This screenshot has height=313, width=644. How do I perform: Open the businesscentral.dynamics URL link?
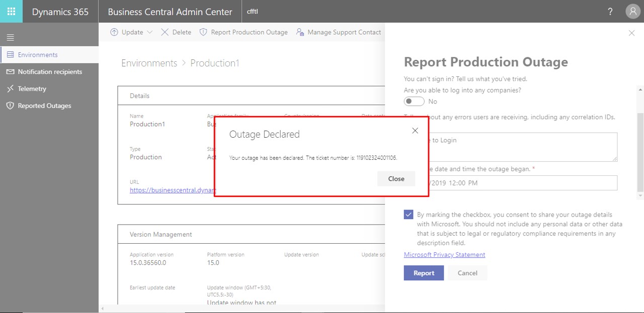173,190
